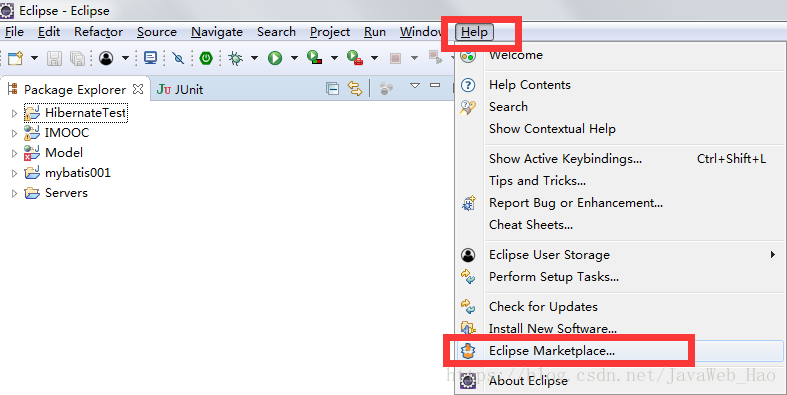
Task: Open the Package Explorer View Menu triangle
Action: 415,86
